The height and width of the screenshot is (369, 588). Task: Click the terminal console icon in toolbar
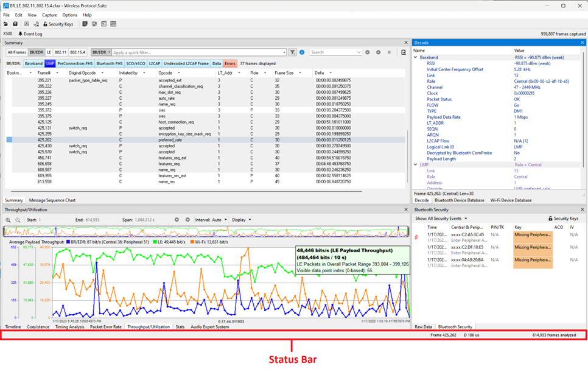pyautogui.click(x=104, y=24)
